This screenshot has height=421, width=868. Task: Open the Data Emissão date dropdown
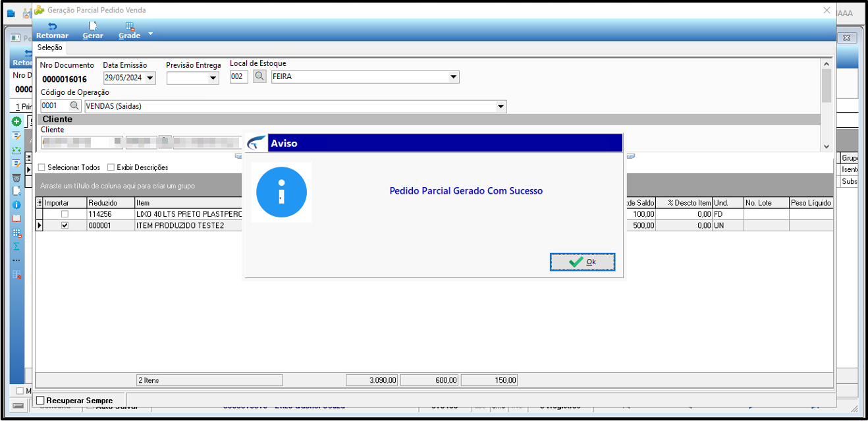[151, 78]
